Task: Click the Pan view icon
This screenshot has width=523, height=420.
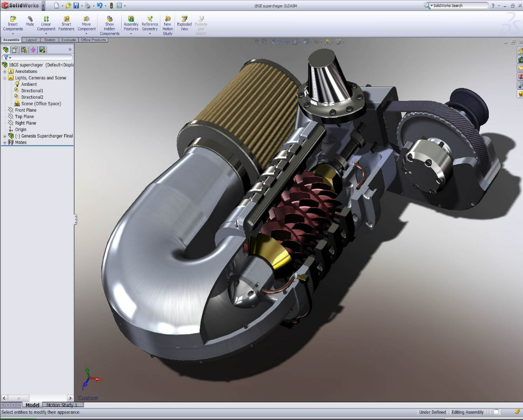Action: point(287,42)
